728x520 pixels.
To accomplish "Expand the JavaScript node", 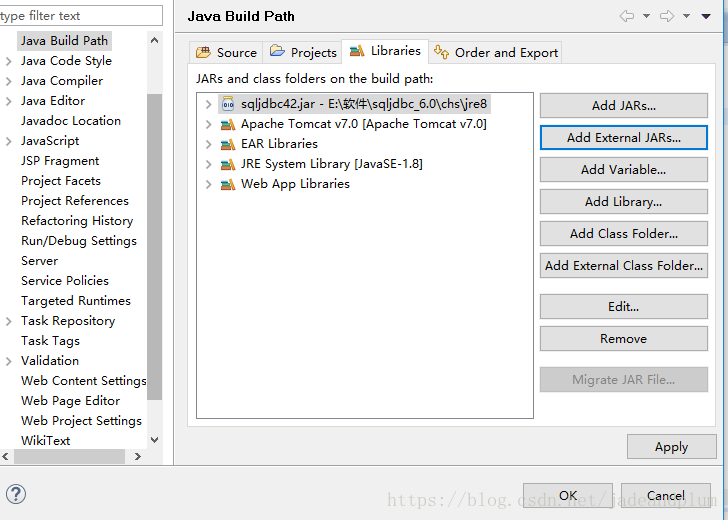I will coord(8,141).
